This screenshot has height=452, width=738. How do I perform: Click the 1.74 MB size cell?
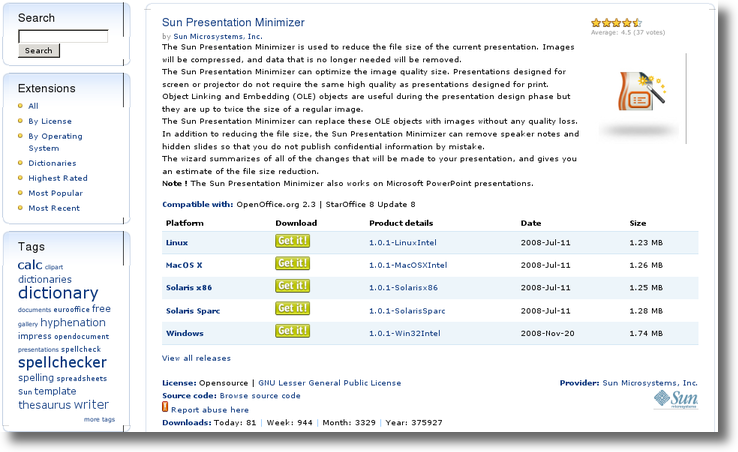coord(646,333)
